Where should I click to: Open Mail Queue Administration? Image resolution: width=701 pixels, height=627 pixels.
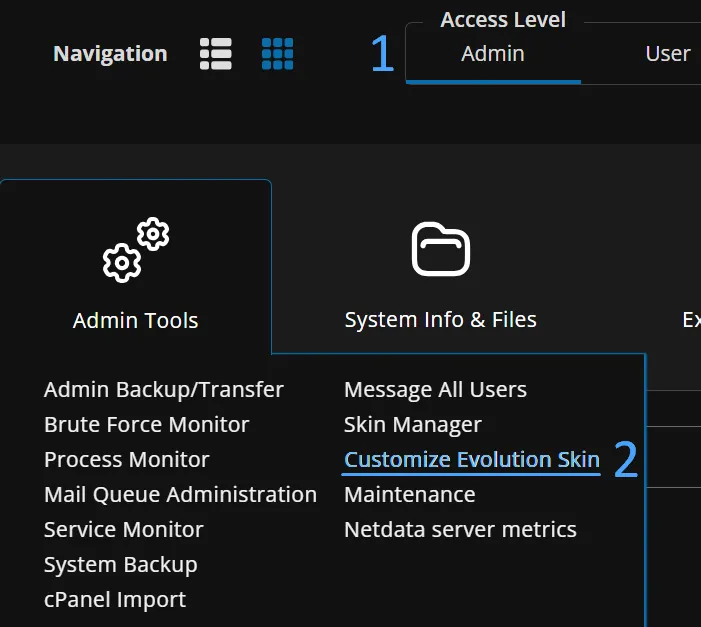(180, 495)
